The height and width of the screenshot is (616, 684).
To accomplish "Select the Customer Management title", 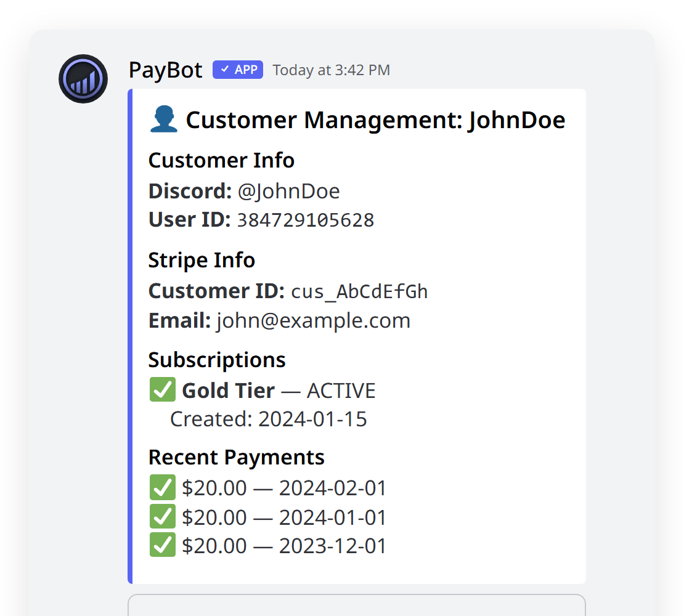I will [x=377, y=120].
